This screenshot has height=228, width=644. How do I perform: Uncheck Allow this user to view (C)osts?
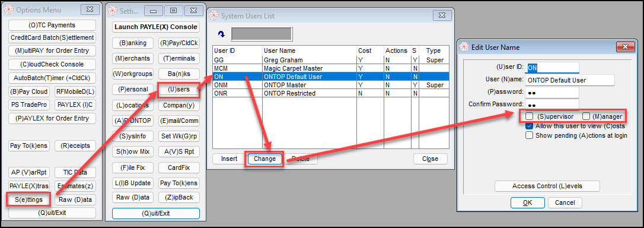point(530,126)
